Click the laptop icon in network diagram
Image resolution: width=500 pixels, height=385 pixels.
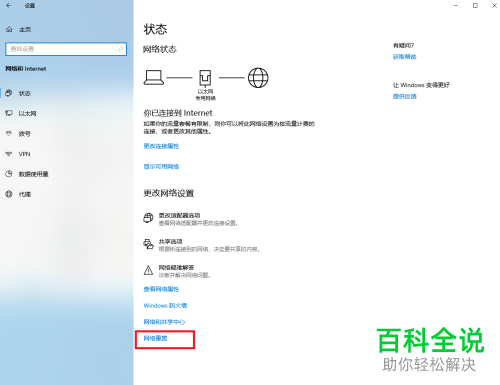(x=154, y=77)
